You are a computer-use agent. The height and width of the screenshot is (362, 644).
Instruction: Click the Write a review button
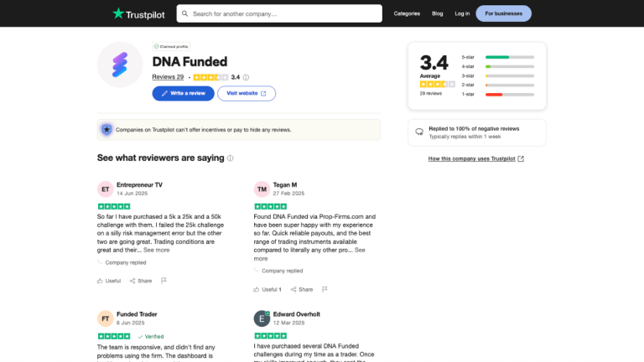point(183,93)
